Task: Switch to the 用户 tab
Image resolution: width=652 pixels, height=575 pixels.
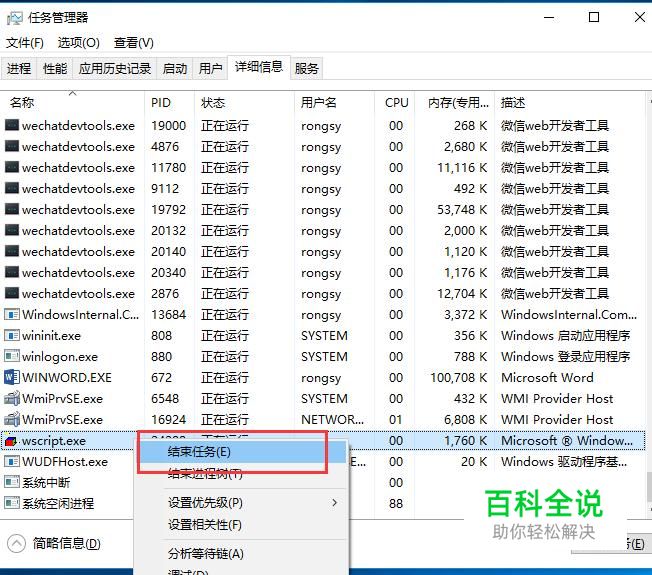Action: point(210,68)
